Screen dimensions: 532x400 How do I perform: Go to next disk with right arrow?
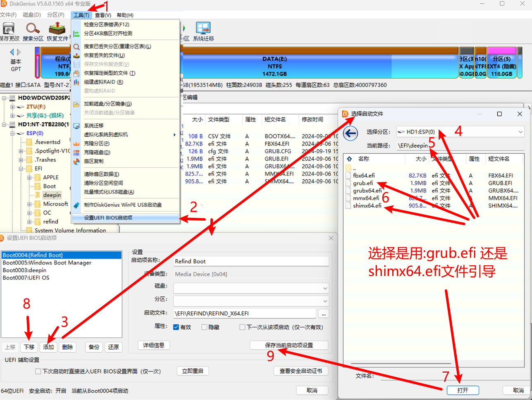tap(19, 52)
